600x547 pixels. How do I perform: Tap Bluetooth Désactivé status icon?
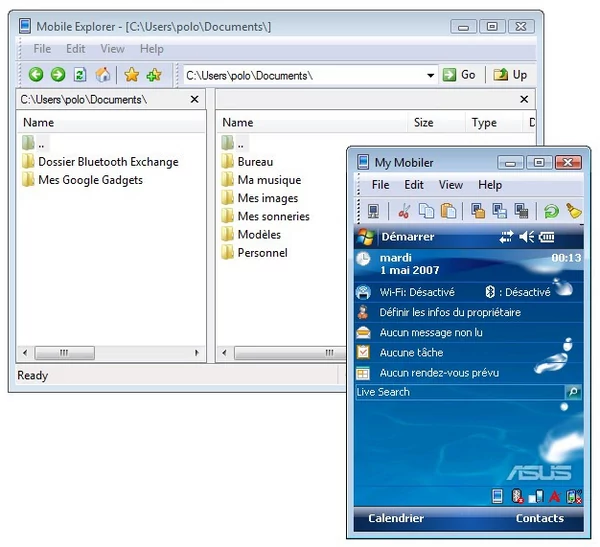click(490, 292)
